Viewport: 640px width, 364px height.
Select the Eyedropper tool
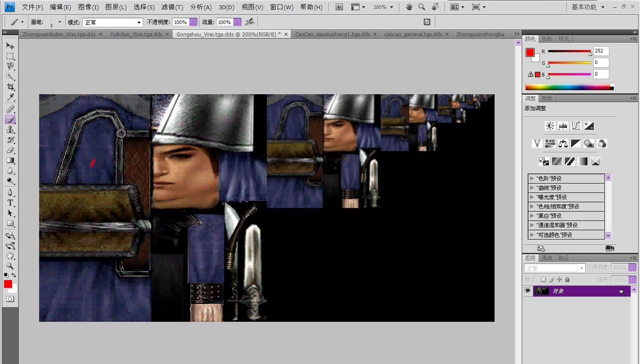point(10,97)
